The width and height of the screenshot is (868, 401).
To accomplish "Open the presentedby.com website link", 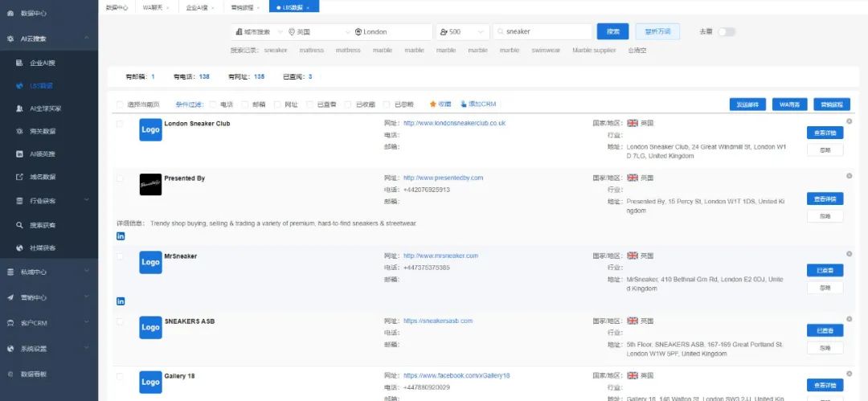I will [443, 178].
